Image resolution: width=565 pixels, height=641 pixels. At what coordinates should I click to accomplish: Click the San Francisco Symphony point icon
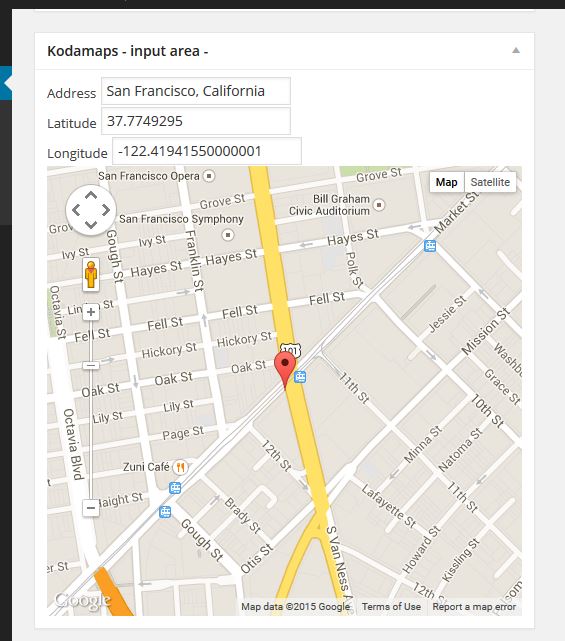228,235
